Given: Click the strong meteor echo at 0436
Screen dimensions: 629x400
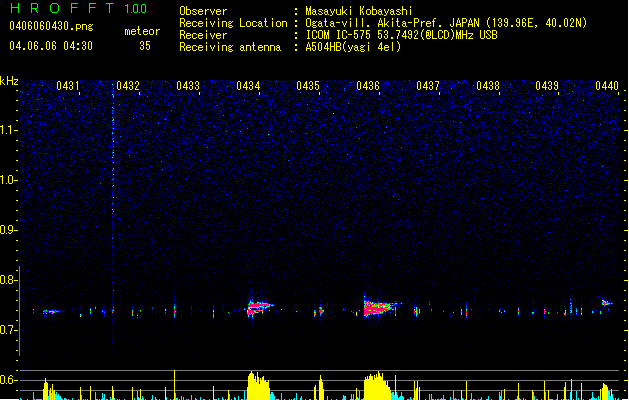Looking at the screenshot, I should pos(379,307).
